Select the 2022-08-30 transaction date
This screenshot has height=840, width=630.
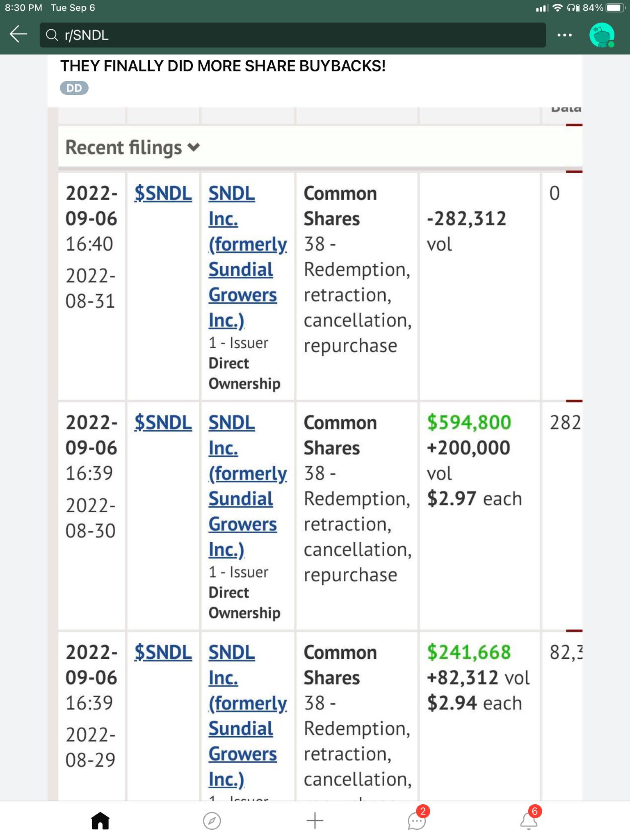91,518
